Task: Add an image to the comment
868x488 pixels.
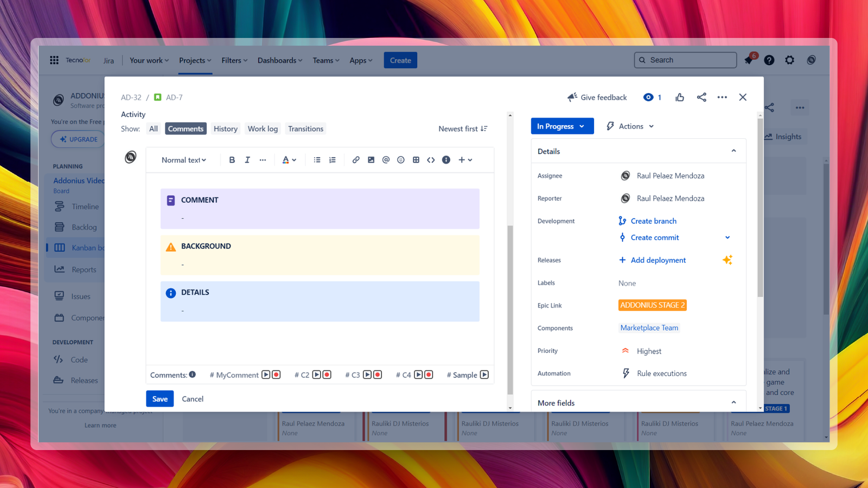Action: (371, 160)
